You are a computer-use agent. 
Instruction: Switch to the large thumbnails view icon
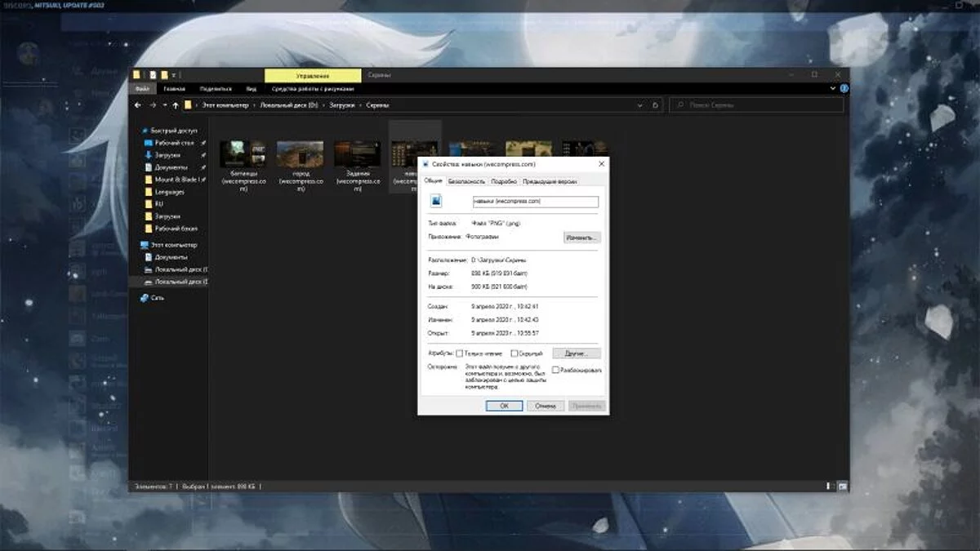[x=842, y=486]
